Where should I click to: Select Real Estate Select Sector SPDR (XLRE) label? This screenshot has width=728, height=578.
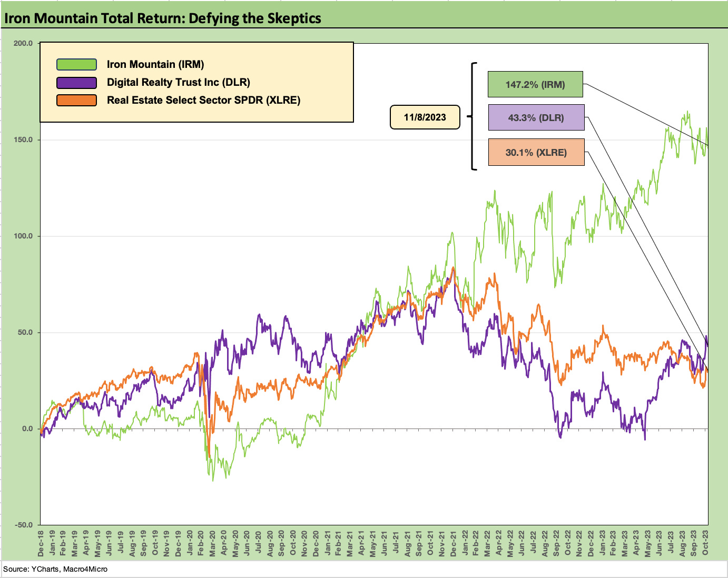[203, 100]
